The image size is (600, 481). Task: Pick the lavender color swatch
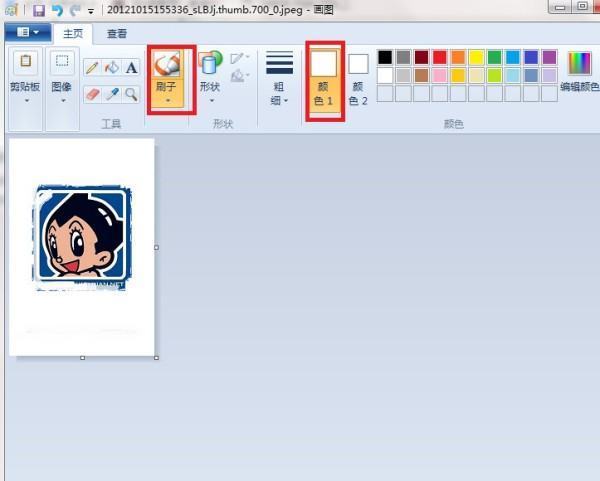(549, 76)
